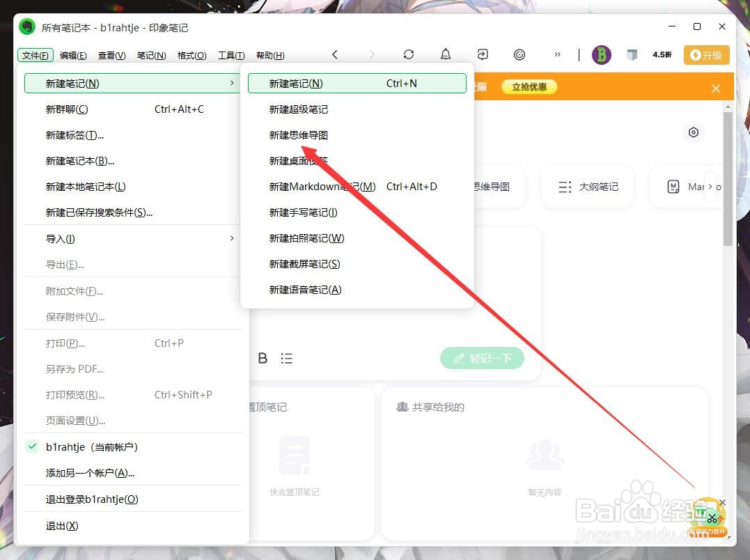
Task: Open the 格式(O) menu
Action: coord(192,56)
